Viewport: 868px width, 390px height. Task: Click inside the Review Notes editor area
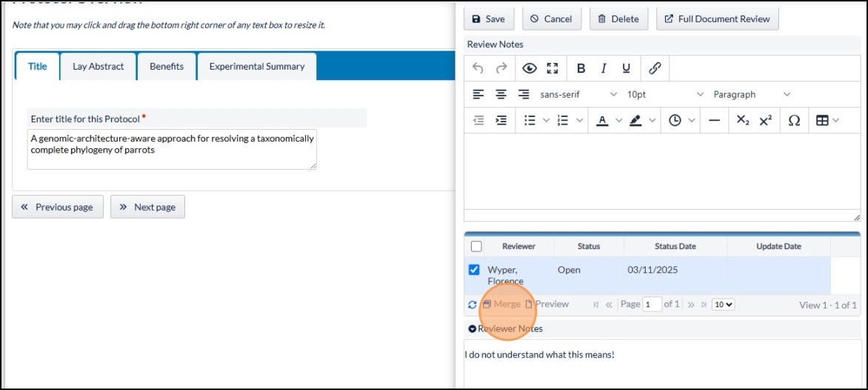pyautogui.click(x=662, y=171)
